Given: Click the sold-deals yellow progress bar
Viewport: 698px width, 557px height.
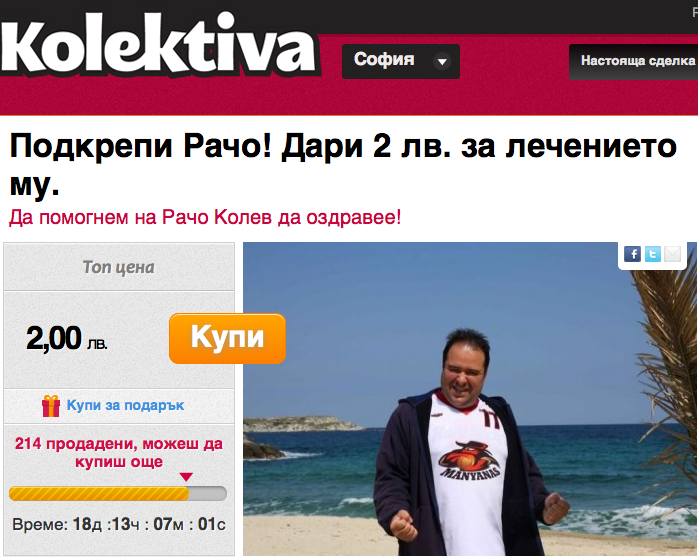Looking at the screenshot, I should [118, 493].
